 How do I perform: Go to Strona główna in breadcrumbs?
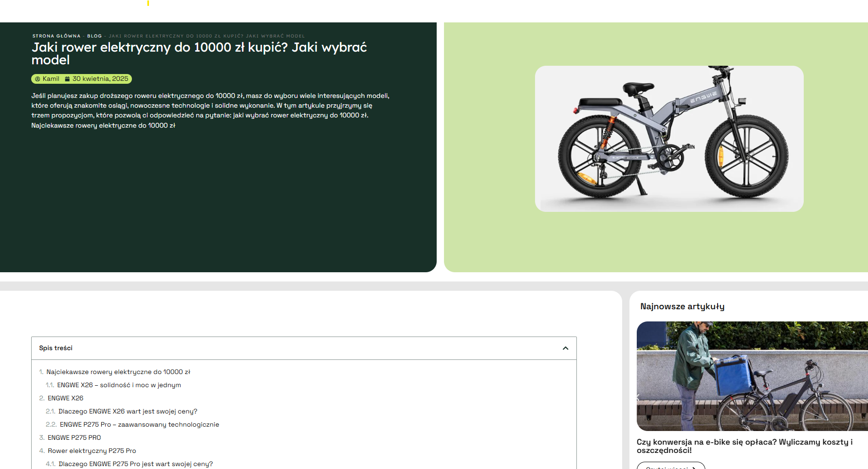56,36
